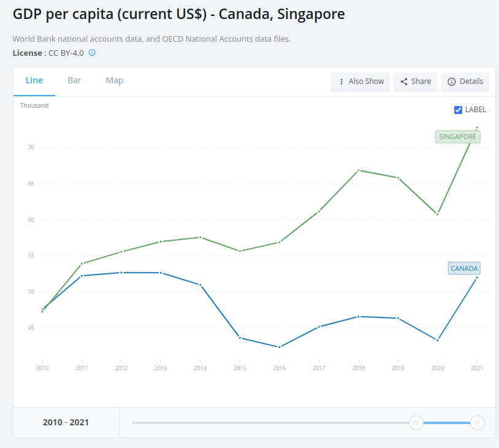Click the Singapore 2014 data point

coord(200,237)
